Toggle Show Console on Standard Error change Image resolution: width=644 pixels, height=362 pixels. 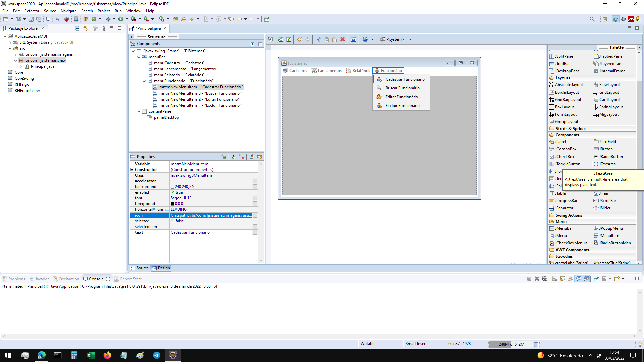coord(586,279)
